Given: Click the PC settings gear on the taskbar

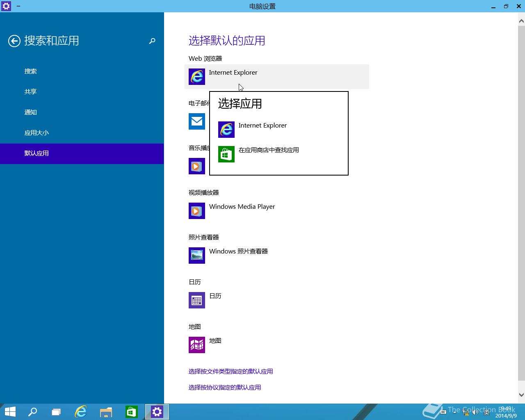Looking at the screenshot, I should (x=157, y=412).
